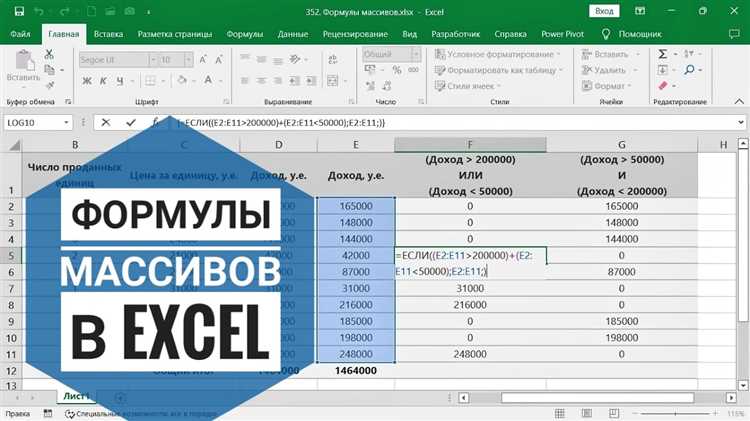The image size is (750, 421).
Task: Click cell with 198000 in column G
Action: point(622,338)
